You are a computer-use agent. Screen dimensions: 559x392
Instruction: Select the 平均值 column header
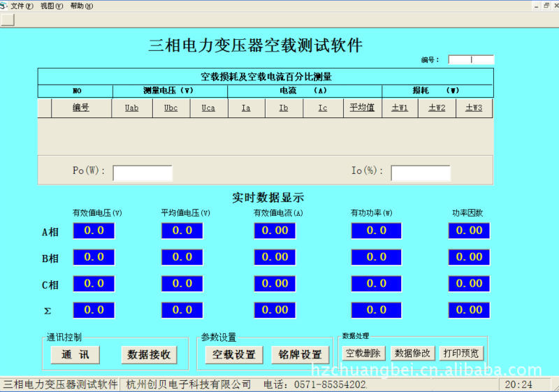point(362,108)
